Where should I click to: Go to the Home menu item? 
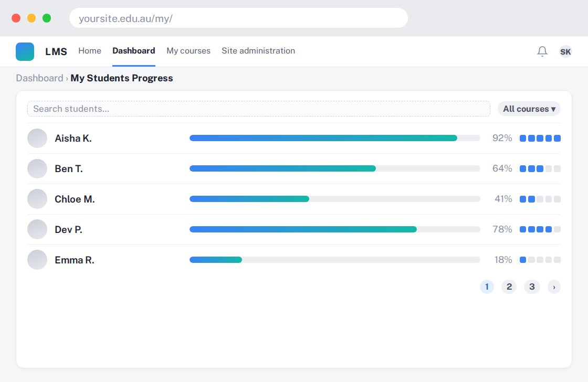(90, 50)
